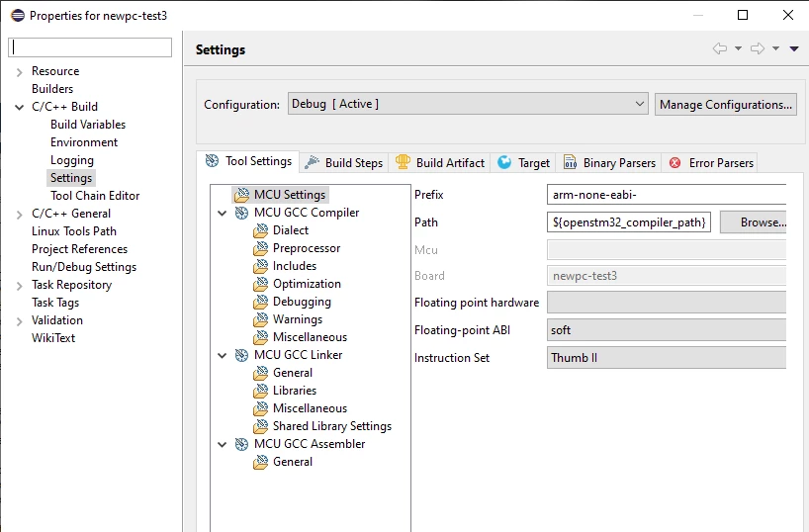The height and width of the screenshot is (532, 809).
Task: Open back navigation history dropdown arrow
Action: [x=738, y=49]
